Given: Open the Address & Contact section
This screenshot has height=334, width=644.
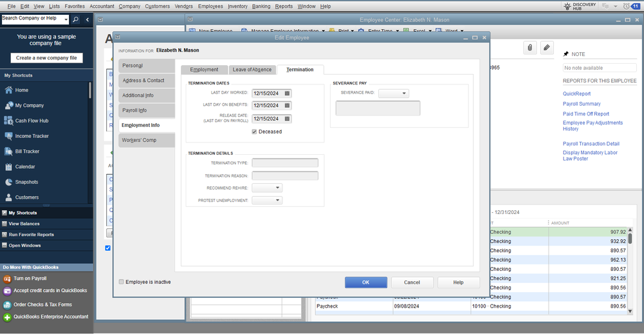Looking at the screenshot, I should (146, 81).
